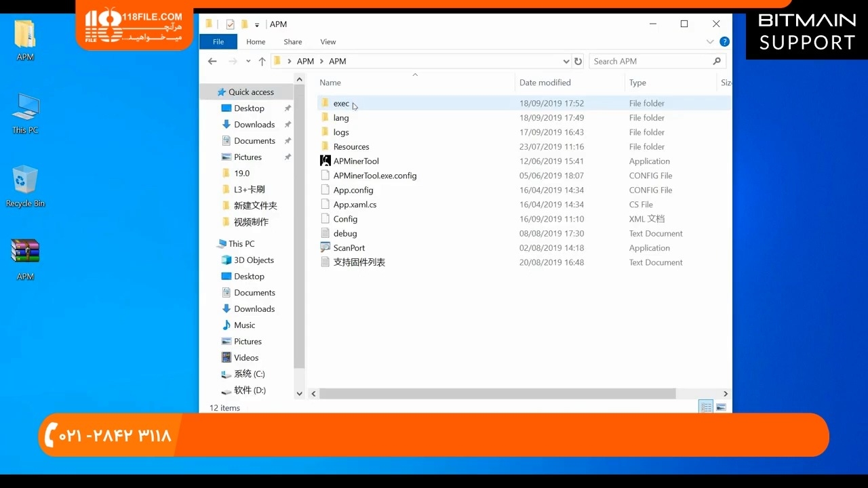The height and width of the screenshot is (488, 868).
Task: Click the Search APM input box
Action: tap(650, 61)
